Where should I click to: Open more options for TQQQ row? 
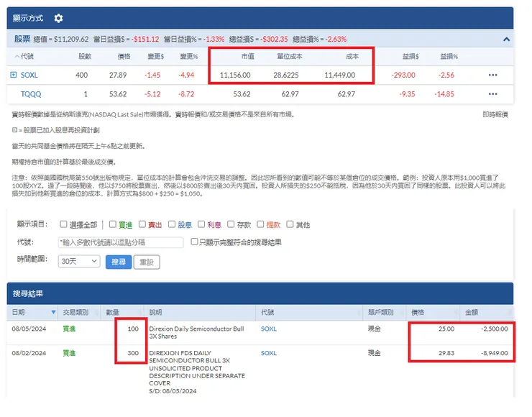[492, 94]
